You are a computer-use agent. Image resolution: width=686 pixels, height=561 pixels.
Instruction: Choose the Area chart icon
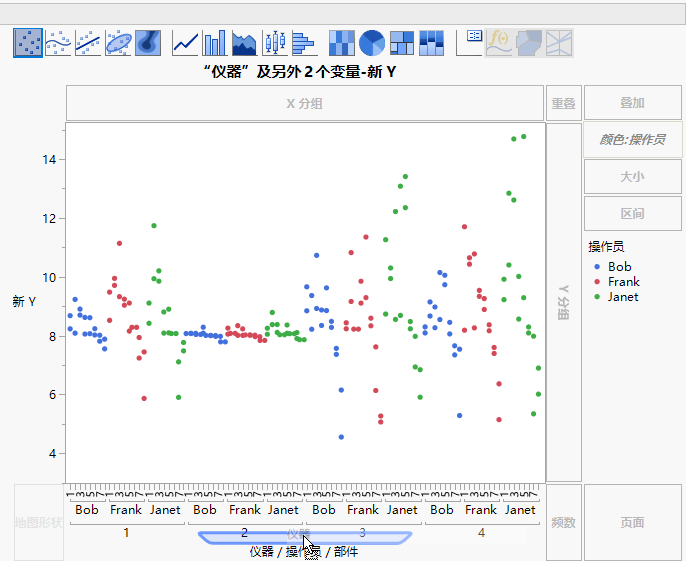(x=244, y=42)
